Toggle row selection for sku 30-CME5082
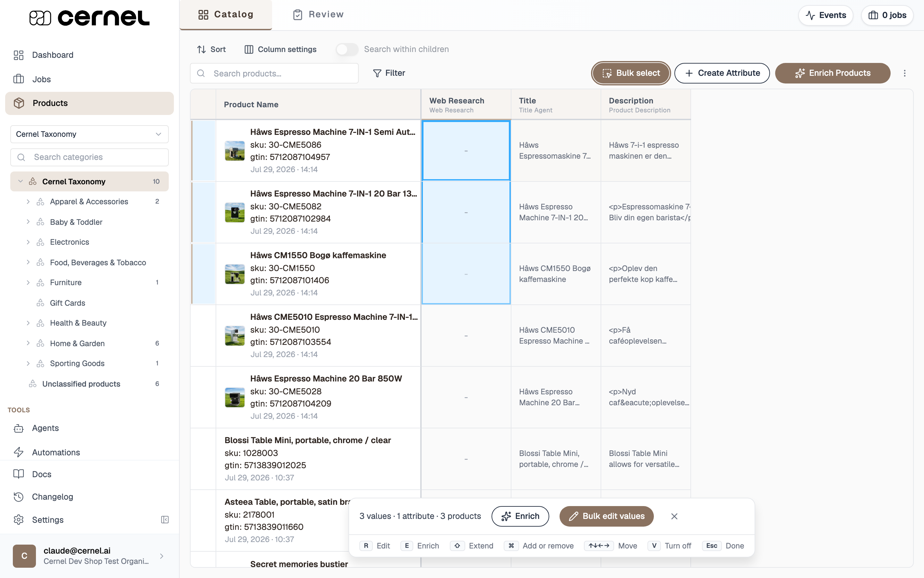 point(203,213)
